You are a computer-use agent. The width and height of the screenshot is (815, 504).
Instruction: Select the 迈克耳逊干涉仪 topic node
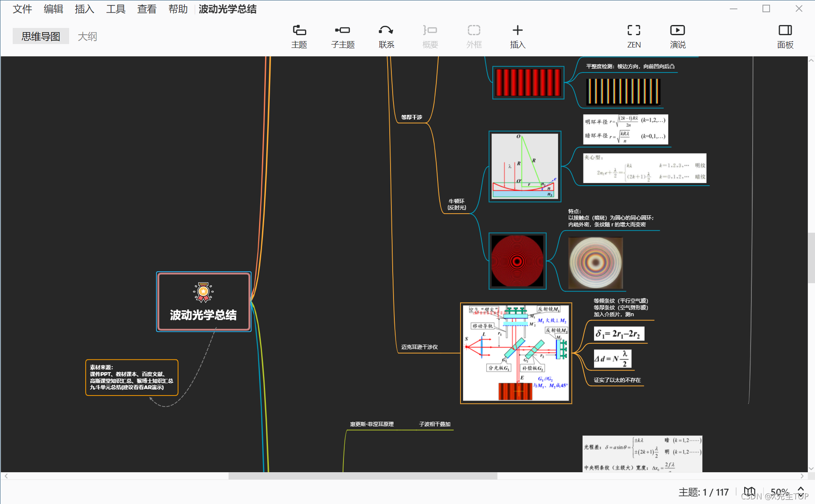point(419,347)
